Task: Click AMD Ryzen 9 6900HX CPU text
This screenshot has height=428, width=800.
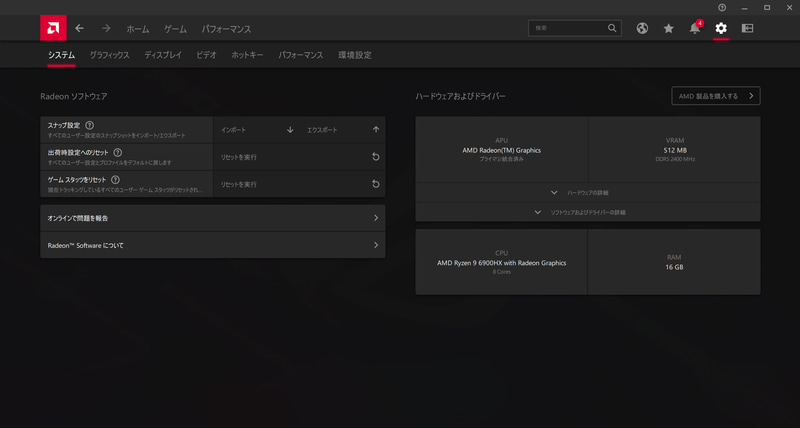Action: click(x=502, y=263)
